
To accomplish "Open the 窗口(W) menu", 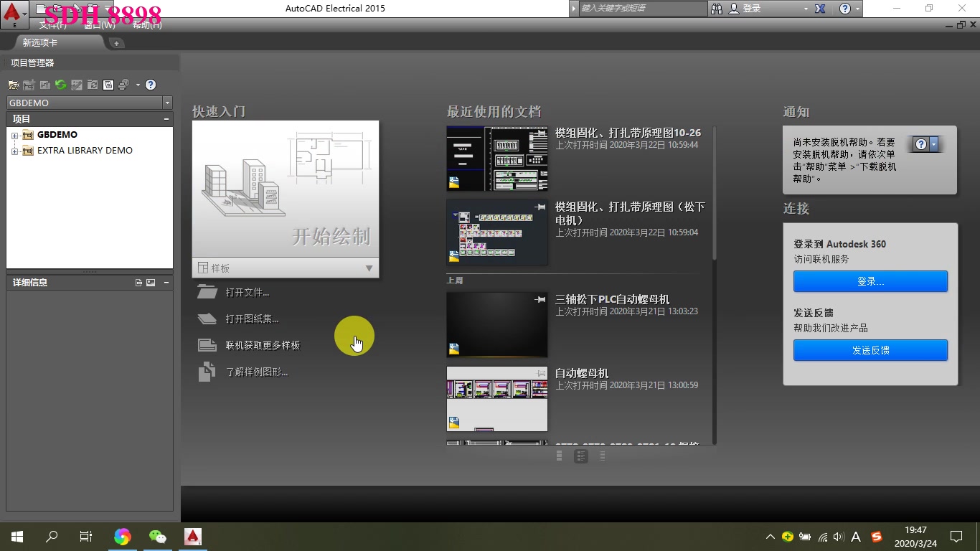I will (99, 24).
